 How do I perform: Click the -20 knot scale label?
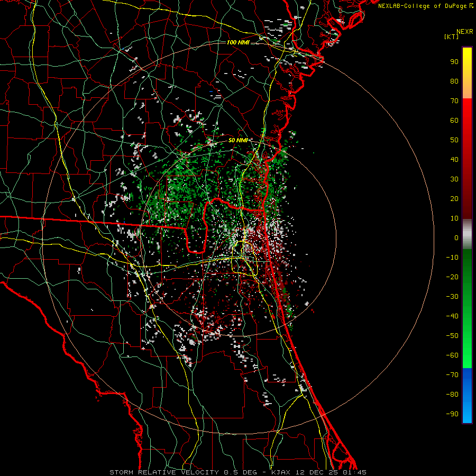coord(452,277)
